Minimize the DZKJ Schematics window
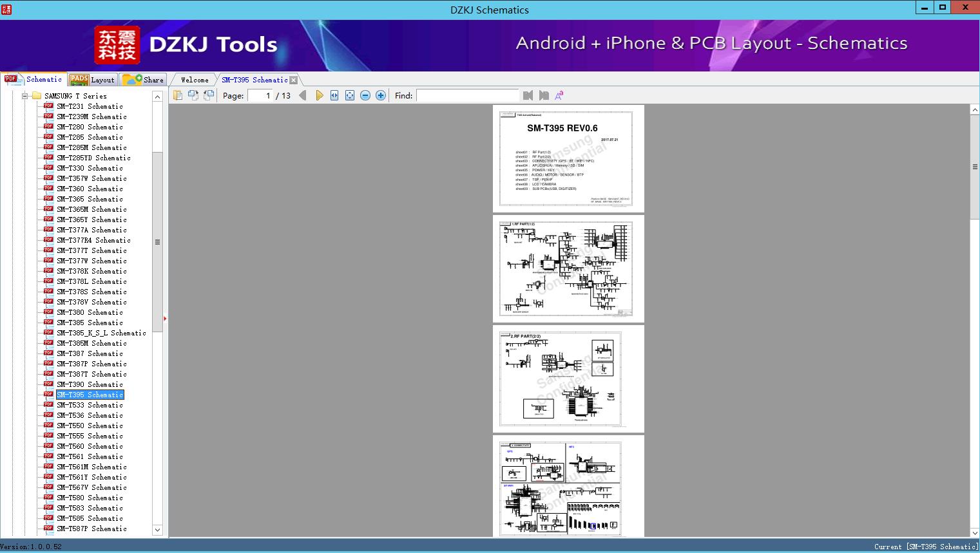 [925, 8]
